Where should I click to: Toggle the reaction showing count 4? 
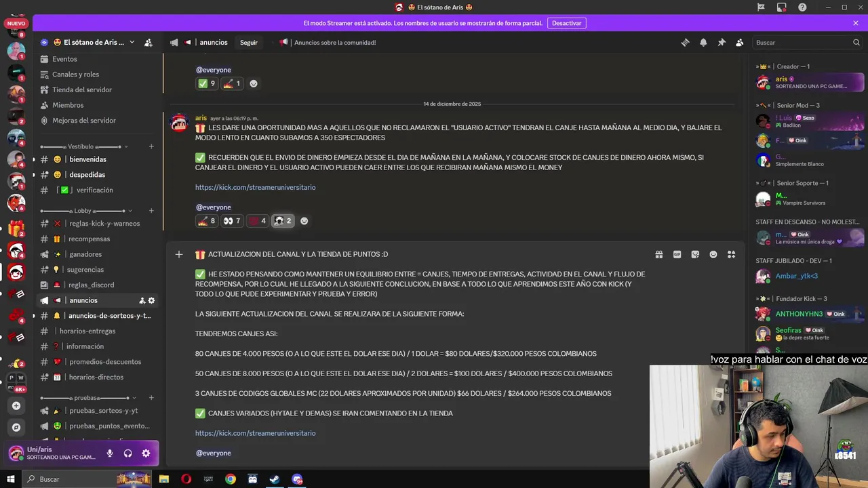tap(258, 221)
